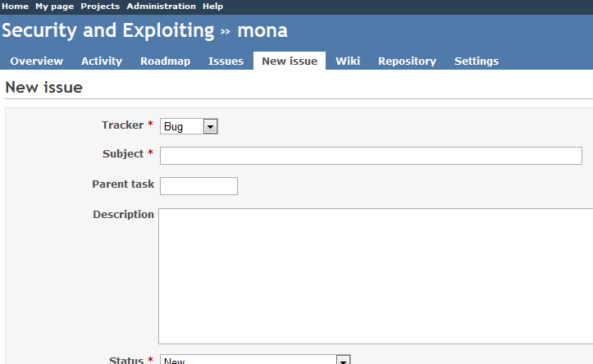Click inside the Description text area
The width and height of the screenshot is (593, 364).
pos(375,275)
